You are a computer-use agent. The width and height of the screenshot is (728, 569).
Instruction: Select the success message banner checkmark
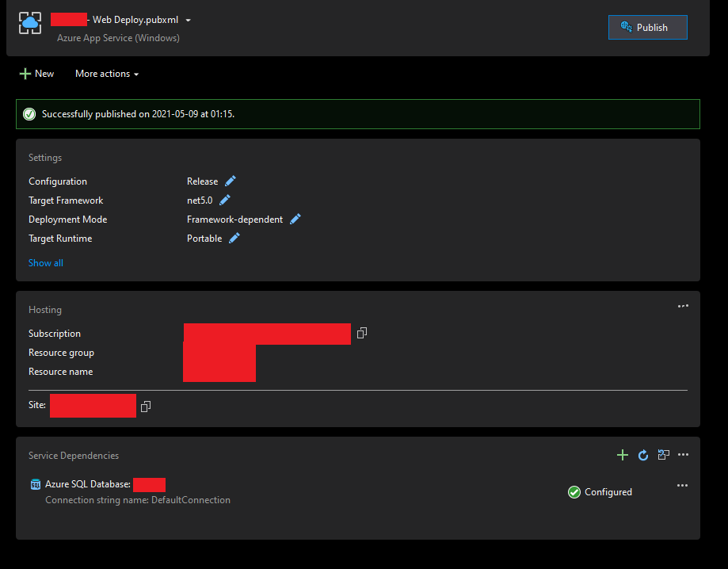pos(29,113)
